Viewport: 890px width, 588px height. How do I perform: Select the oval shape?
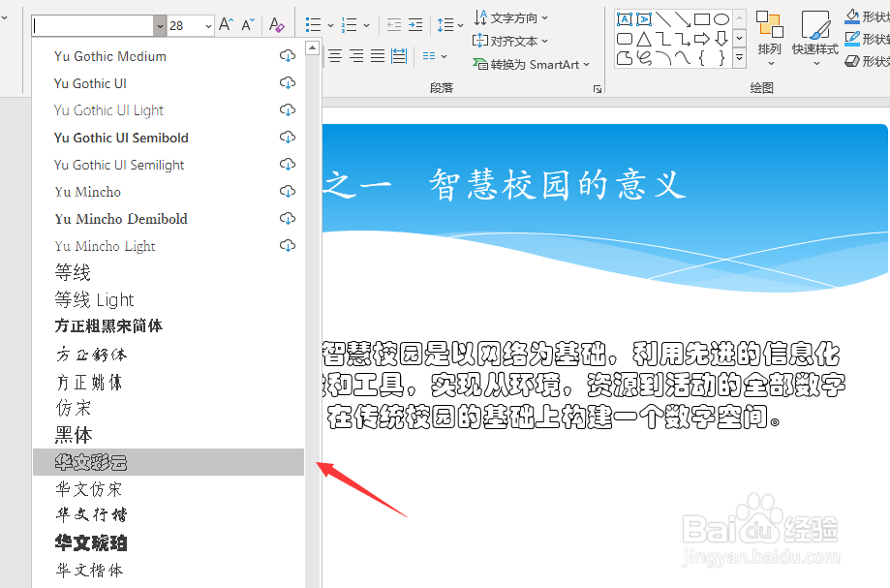(721, 20)
